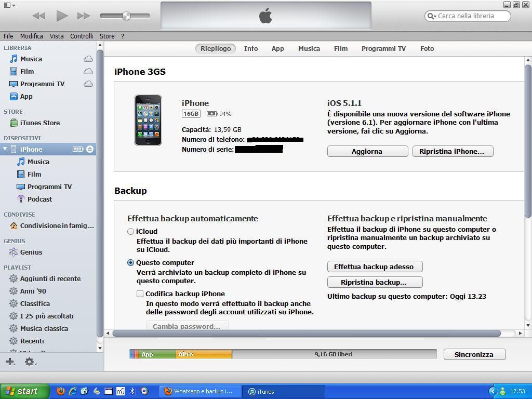The image size is (532, 399).
Task: Switch to the Programmi TV tab
Action: pyautogui.click(x=383, y=48)
